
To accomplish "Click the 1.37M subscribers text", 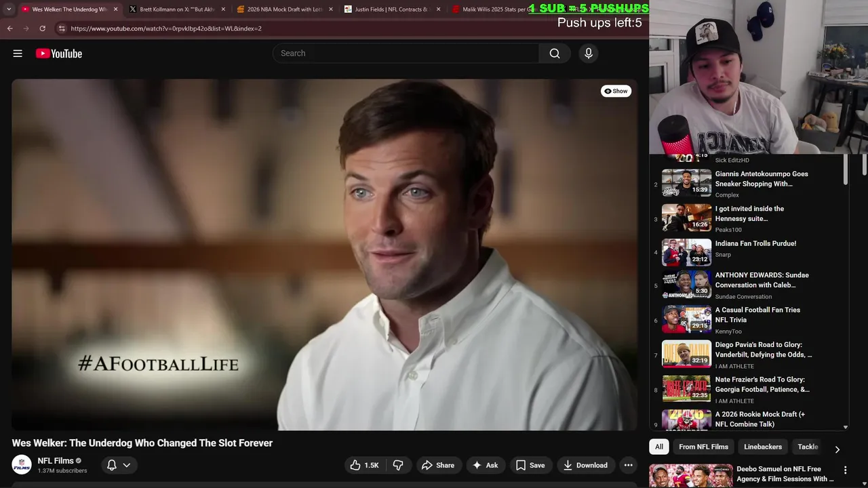I will pos(62,471).
